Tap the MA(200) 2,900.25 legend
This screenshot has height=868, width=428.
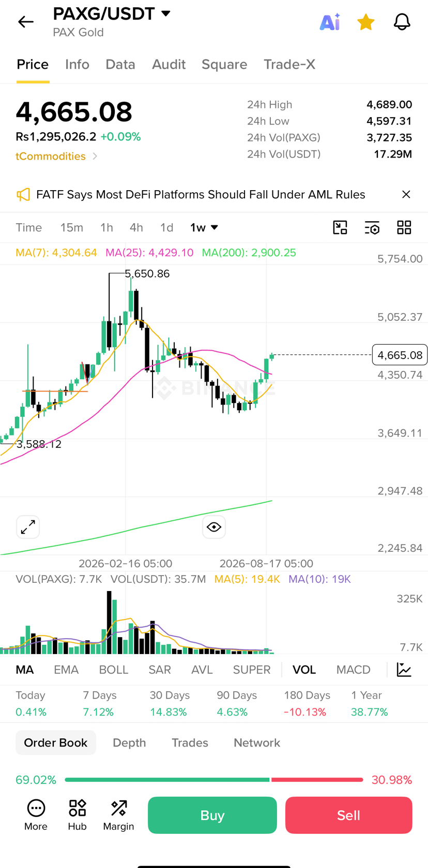(x=249, y=253)
